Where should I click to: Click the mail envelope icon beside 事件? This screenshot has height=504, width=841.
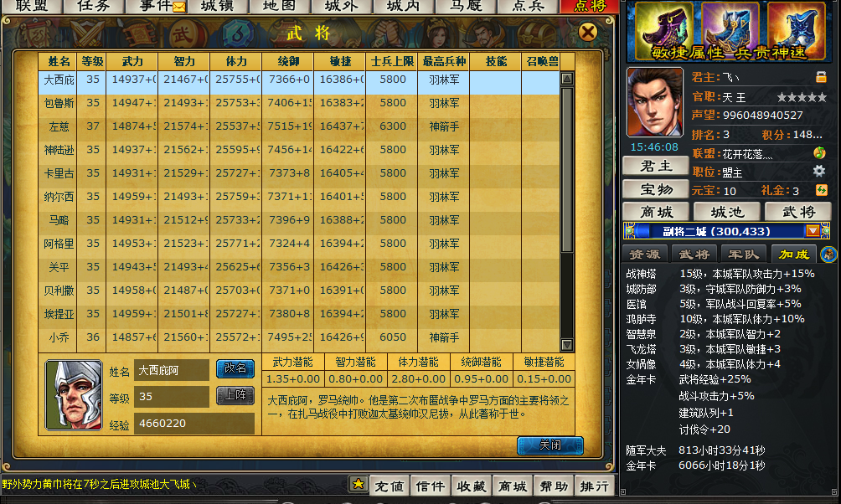click(x=179, y=8)
